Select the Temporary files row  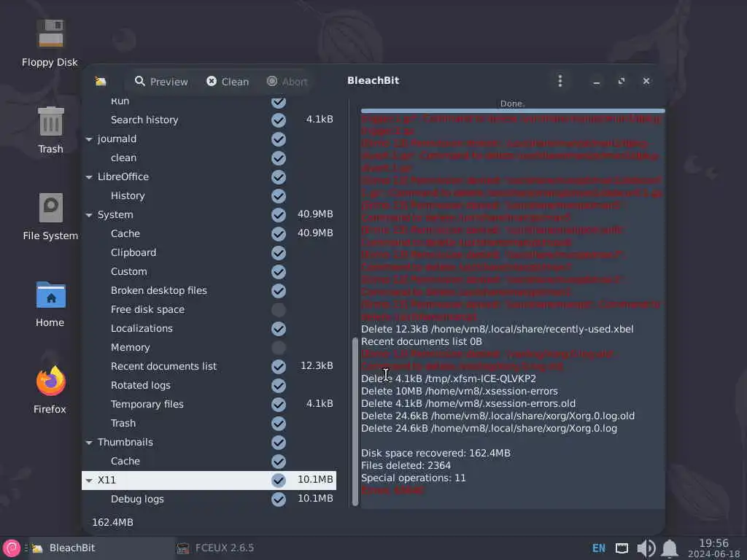click(209, 404)
